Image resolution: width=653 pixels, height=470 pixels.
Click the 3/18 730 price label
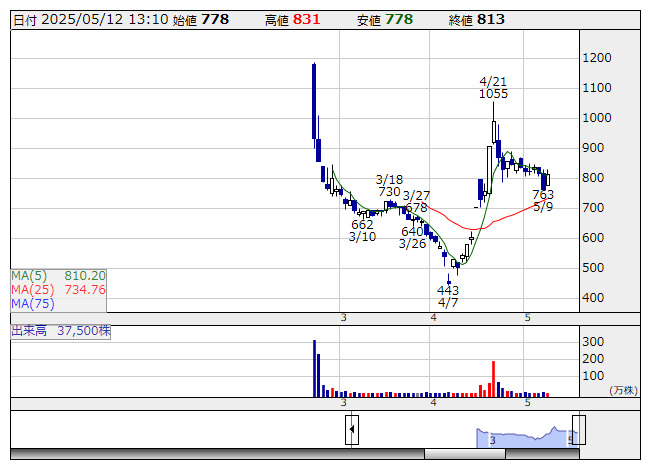tap(389, 186)
